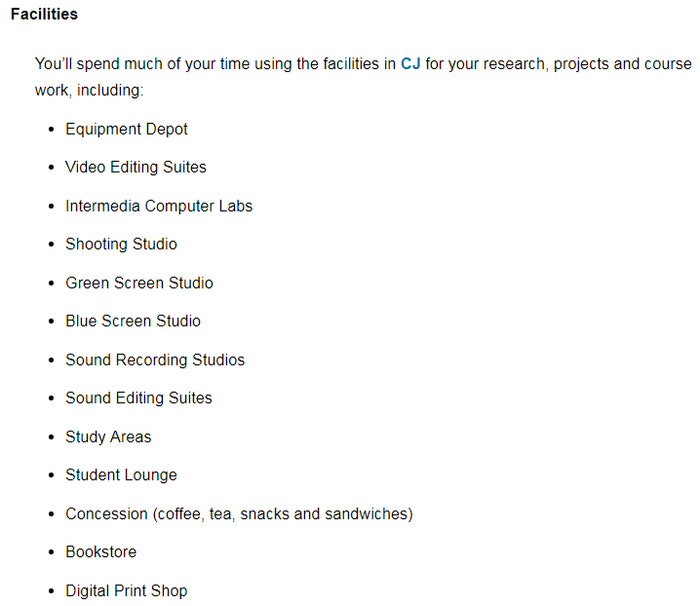Select the Bookstore list entry
The width and height of the screenshot is (700, 606).
100,551
